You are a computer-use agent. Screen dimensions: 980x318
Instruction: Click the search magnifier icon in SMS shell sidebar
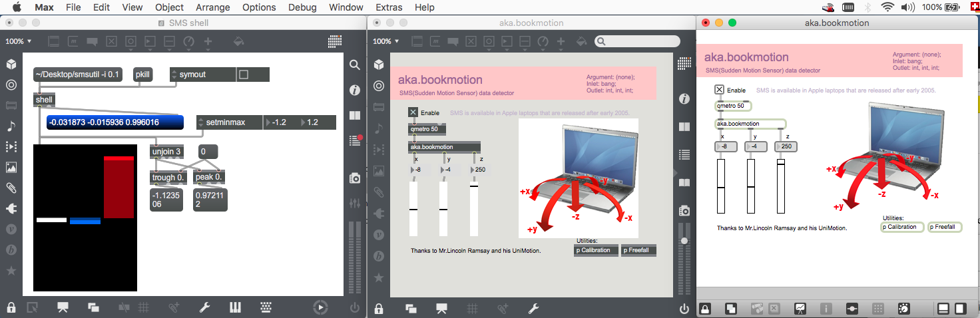[355, 65]
